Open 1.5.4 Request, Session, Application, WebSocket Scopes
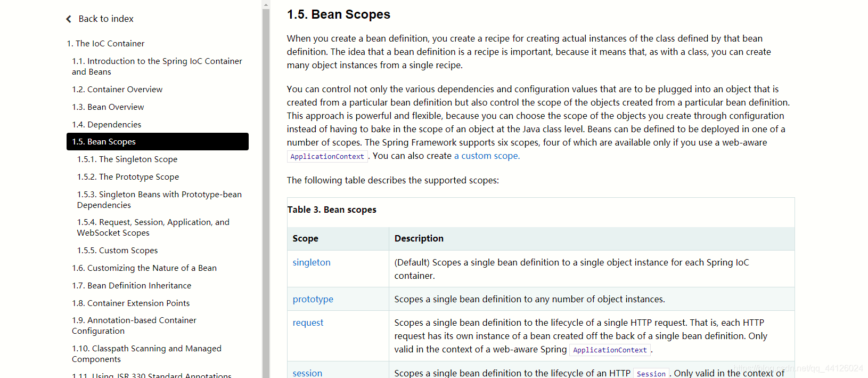868x378 pixels. click(x=153, y=227)
